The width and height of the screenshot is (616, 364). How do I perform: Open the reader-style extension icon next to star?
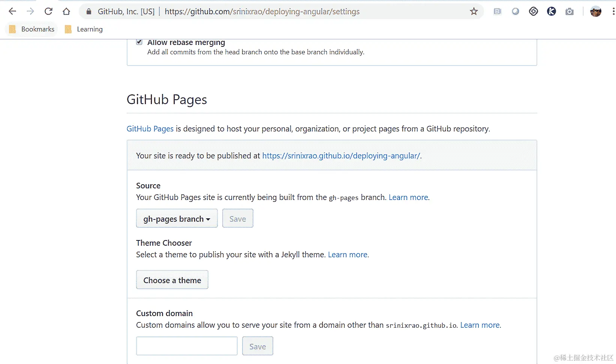click(x=498, y=12)
